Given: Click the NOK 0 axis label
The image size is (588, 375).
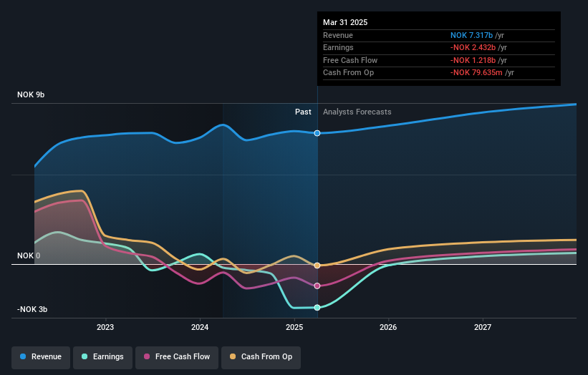Looking at the screenshot, I should (x=29, y=256).
